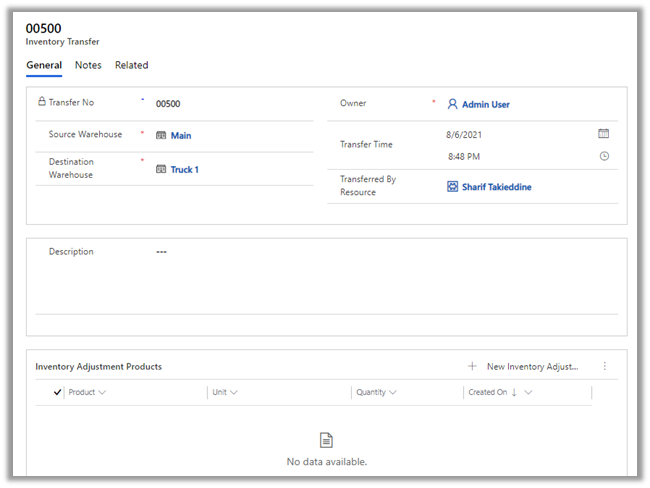Click the warehouse icon next to Truck 1

click(x=161, y=170)
